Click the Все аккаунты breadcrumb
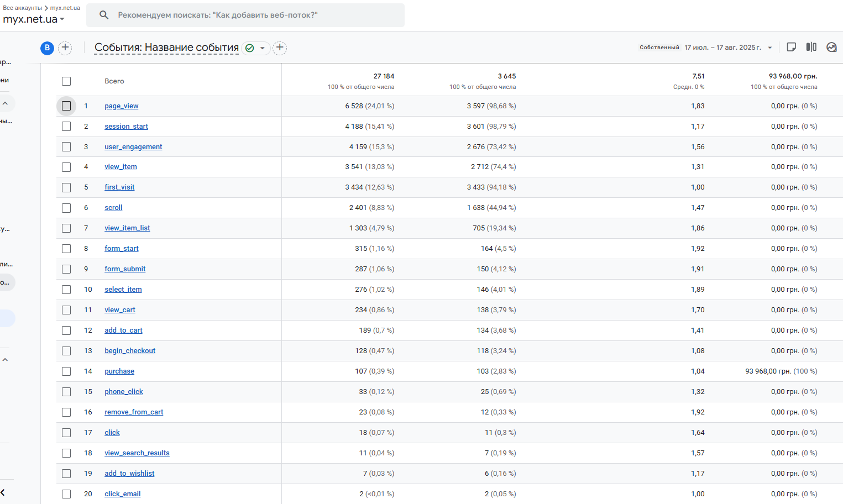 pos(22,8)
